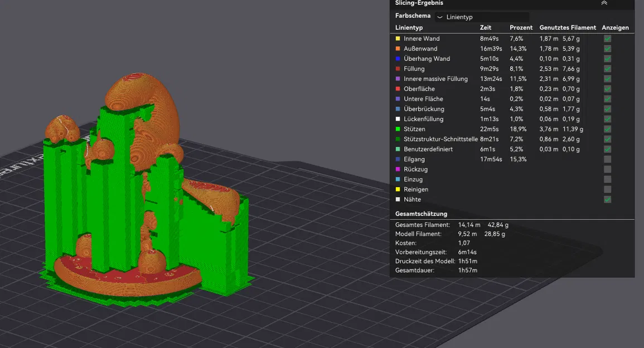Enable the Eilgang display checkbox
The height and width of the screenshot is (348, 644).
pyautogui.click(x=607, y=159)
